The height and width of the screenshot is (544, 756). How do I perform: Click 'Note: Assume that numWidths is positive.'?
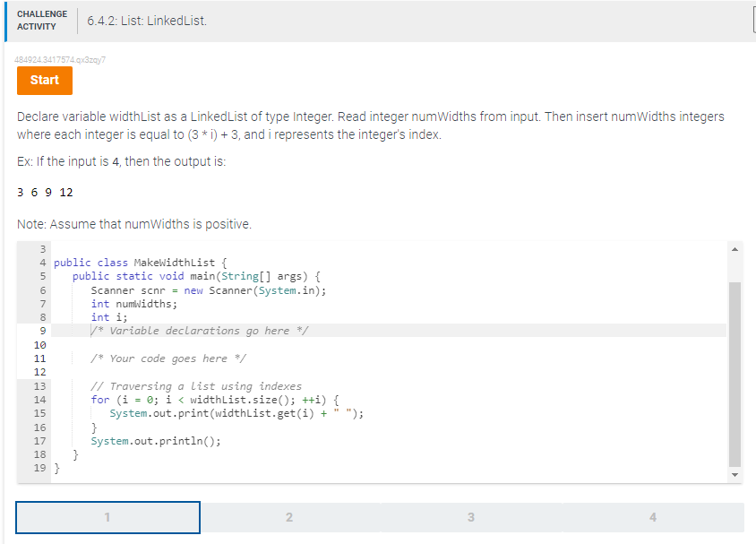click(x=134, y=224)
